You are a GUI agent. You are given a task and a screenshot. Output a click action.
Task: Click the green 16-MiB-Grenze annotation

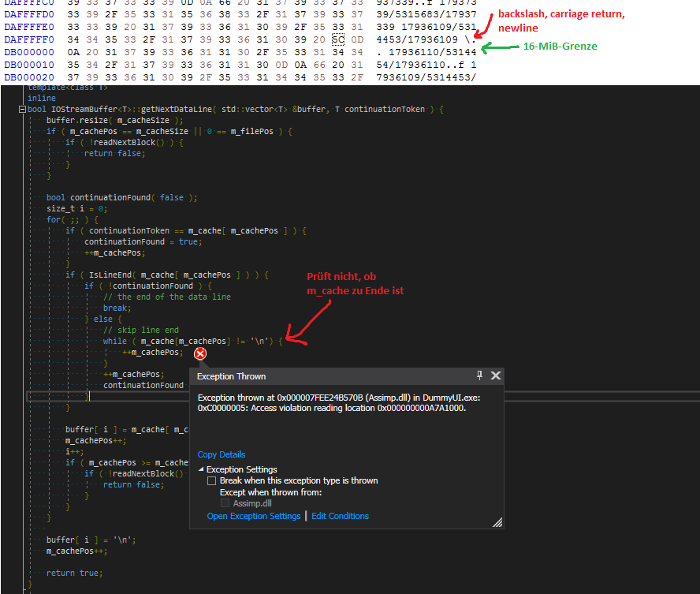click(x=560, y=47)
